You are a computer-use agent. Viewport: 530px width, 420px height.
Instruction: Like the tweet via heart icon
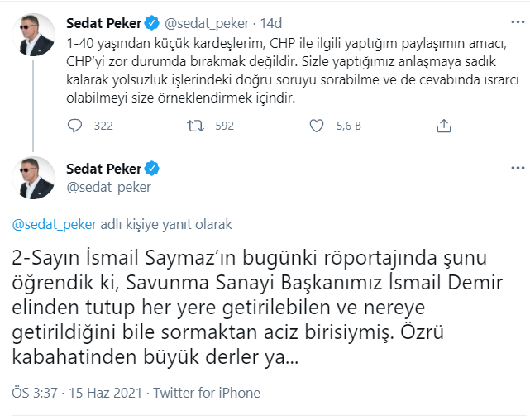316,126
